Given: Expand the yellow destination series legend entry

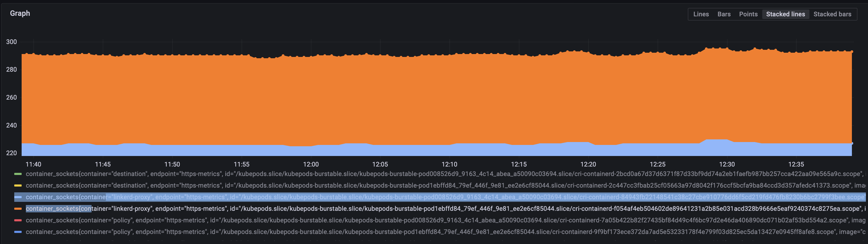Looking at the screenshot, I should click(135, 186).
